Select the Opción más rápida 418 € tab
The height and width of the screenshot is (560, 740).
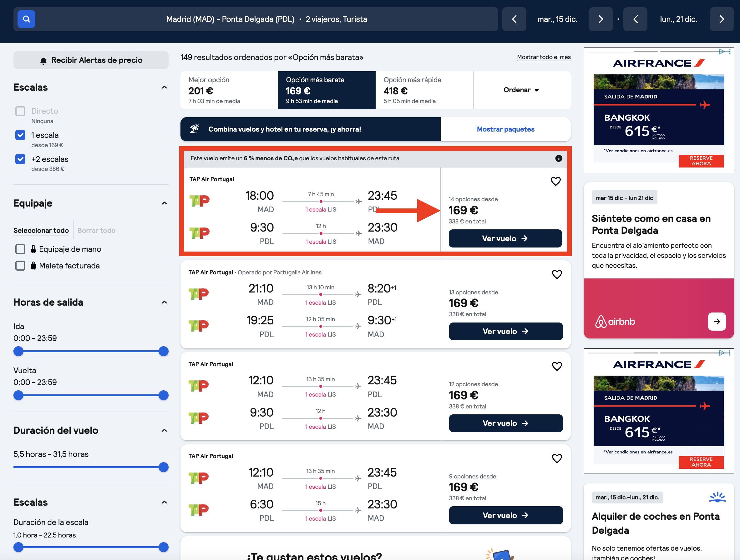[x=424, y=90]
